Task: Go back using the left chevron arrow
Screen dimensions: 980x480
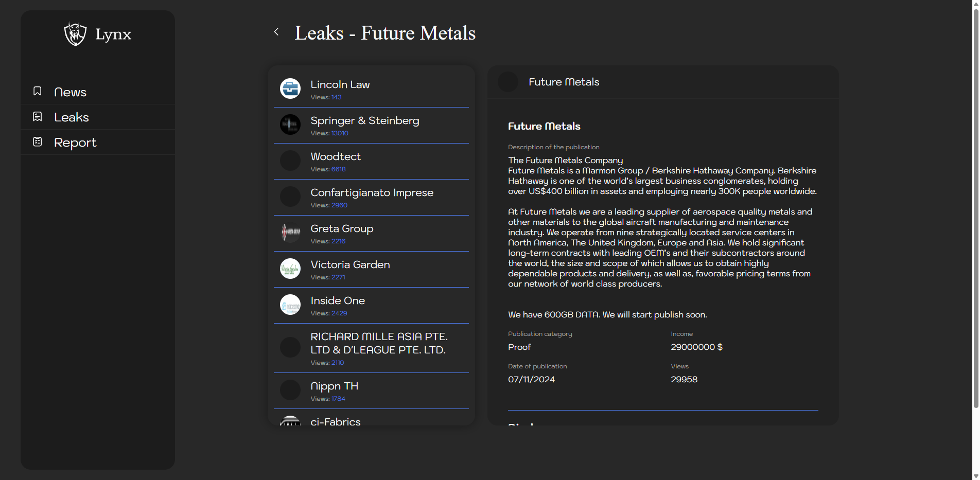Action: [276, 32]
